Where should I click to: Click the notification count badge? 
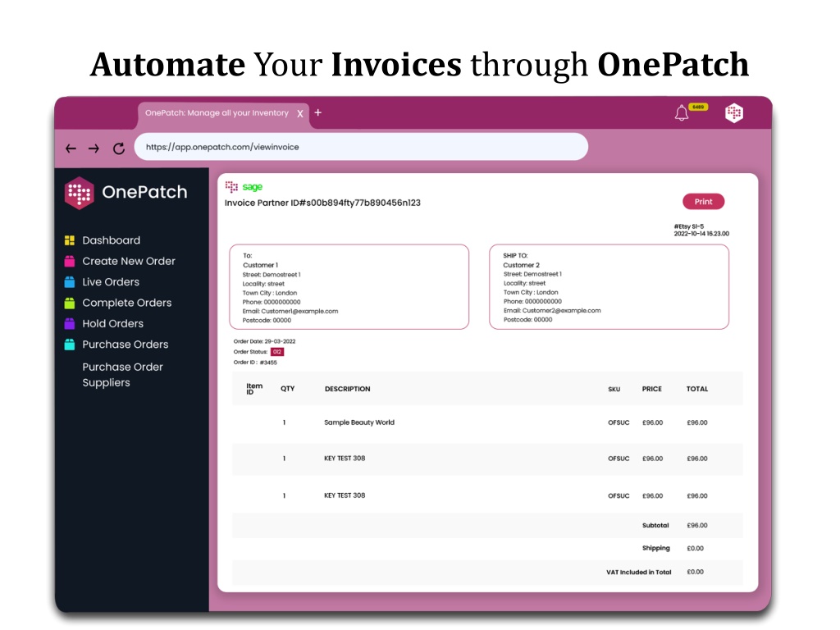pos(698,107)
